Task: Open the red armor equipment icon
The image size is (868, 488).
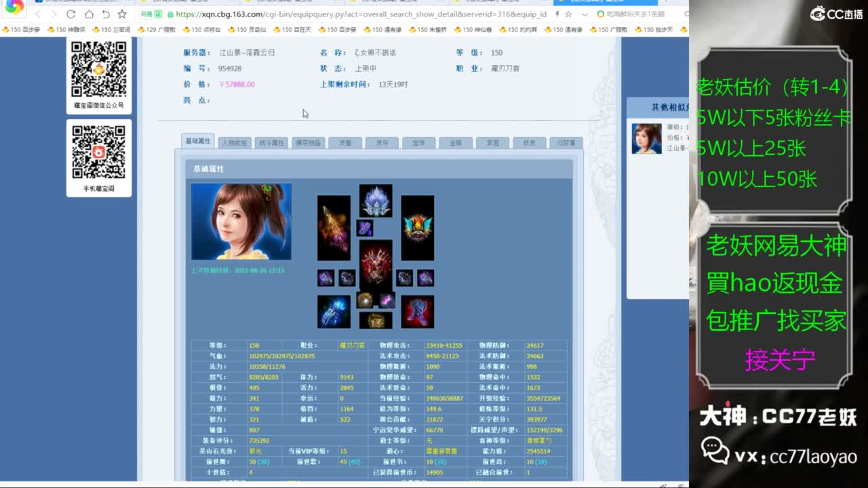Action: [376, 264]
